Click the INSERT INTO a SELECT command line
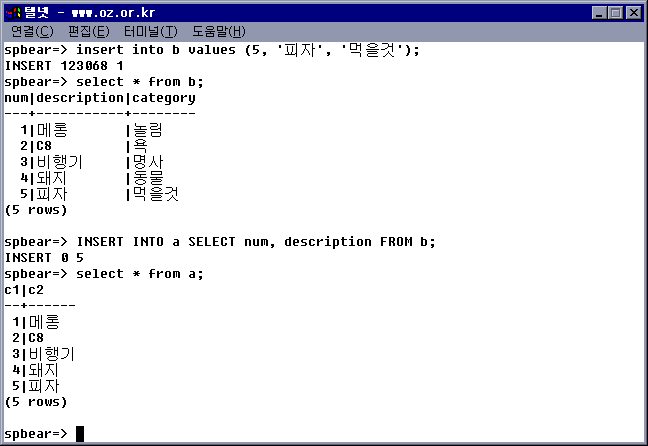Image resolution: width=648 pixels, height=446 pixels. tap(220, 242)
